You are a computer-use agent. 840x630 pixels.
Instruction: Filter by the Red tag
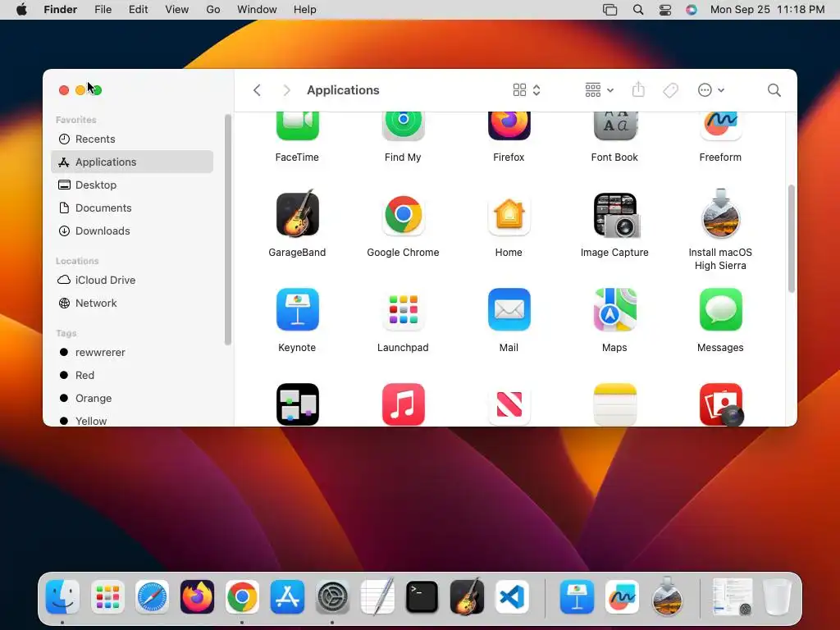point(132,376)
